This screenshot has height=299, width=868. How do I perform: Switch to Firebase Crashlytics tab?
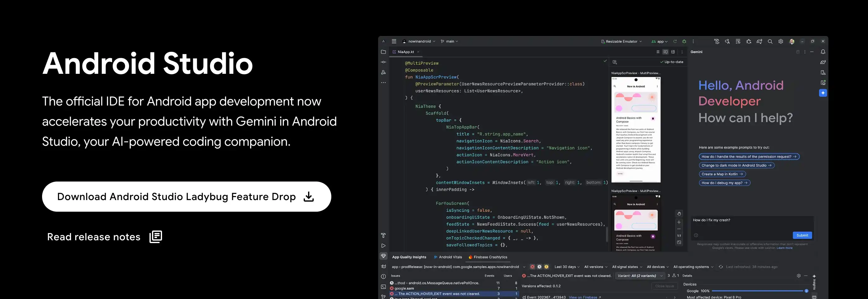coord(488,257)
